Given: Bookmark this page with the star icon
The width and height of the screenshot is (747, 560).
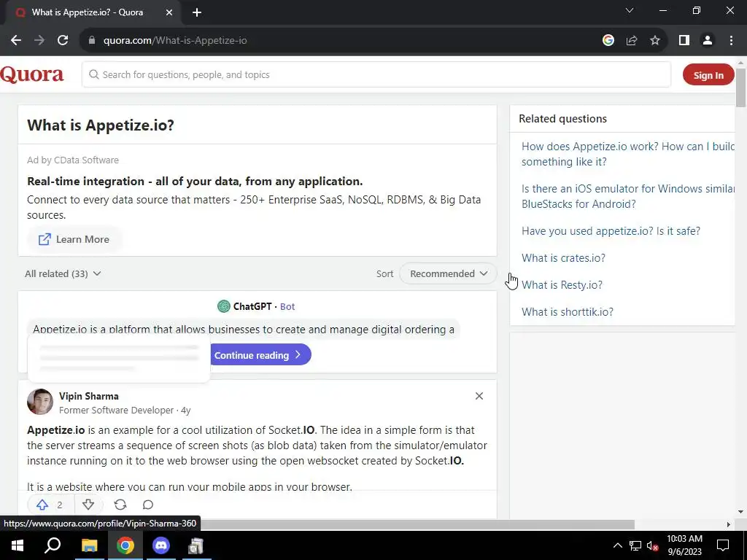Looking at the screenshot, I should pos(655,41).
